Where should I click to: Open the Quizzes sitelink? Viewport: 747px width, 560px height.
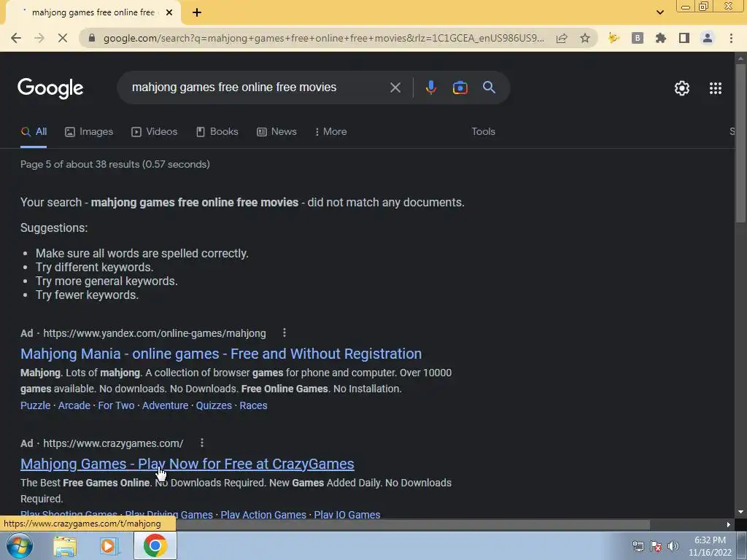point(214,405)
